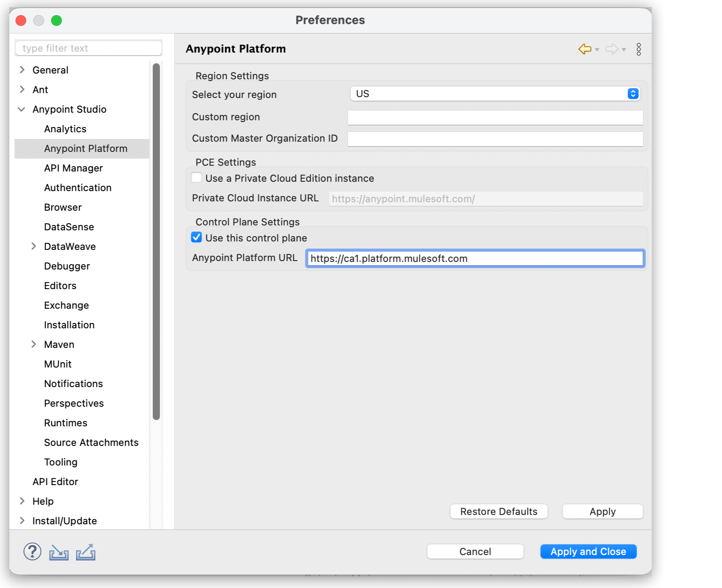Disable Use this control plane

click(x=197, y=237)
